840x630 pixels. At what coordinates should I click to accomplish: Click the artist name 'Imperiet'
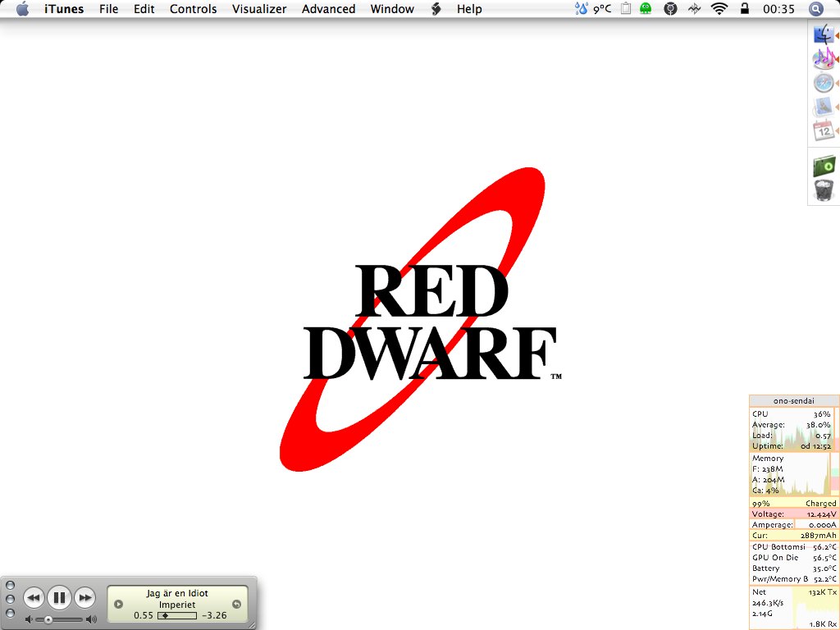(x=177, y=605)
